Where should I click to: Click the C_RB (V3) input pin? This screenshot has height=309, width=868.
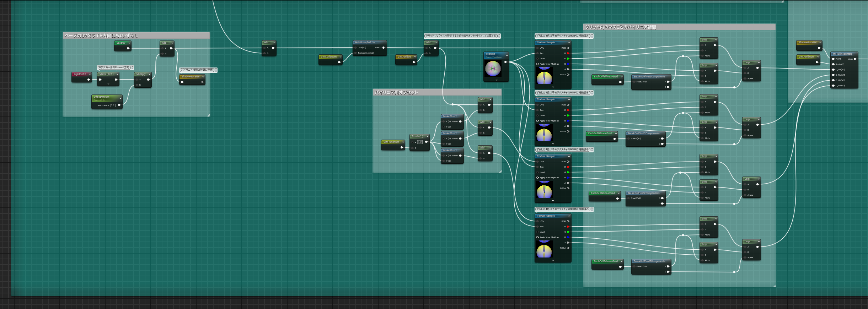tap(833, 86)
